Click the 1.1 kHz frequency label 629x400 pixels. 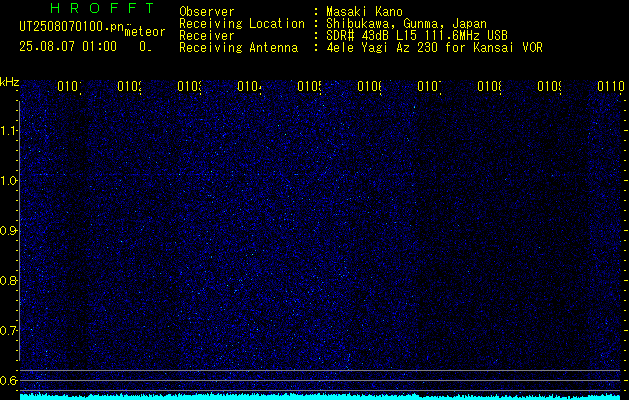coord(8,131)
